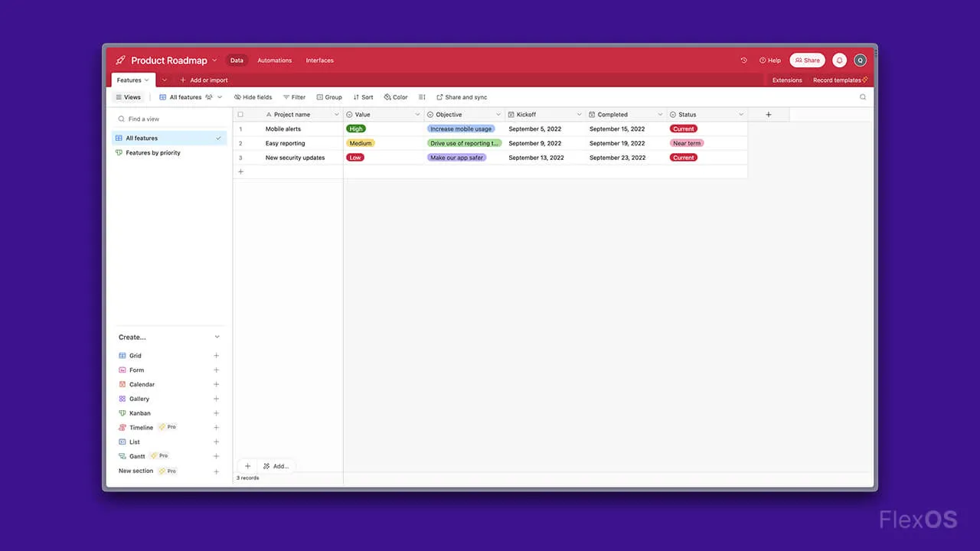Viewport: 980px width, 551px height.
Task: Click the Gallery view icon in sidebar
Action: point(123,399)
